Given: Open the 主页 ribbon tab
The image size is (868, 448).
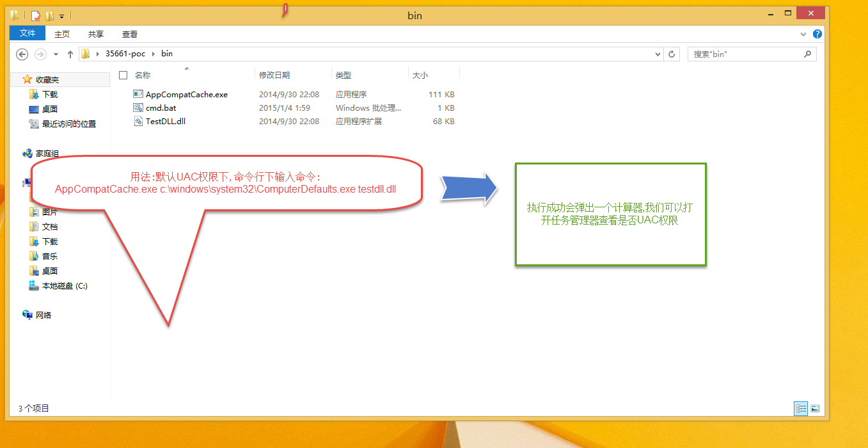Looking at the screenshot, I should [x=62, y=34].
